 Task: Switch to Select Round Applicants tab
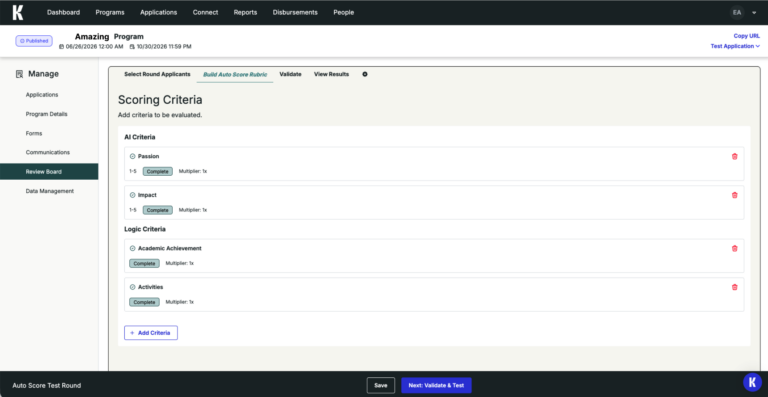pyautogui.click(x=157, y=74)
